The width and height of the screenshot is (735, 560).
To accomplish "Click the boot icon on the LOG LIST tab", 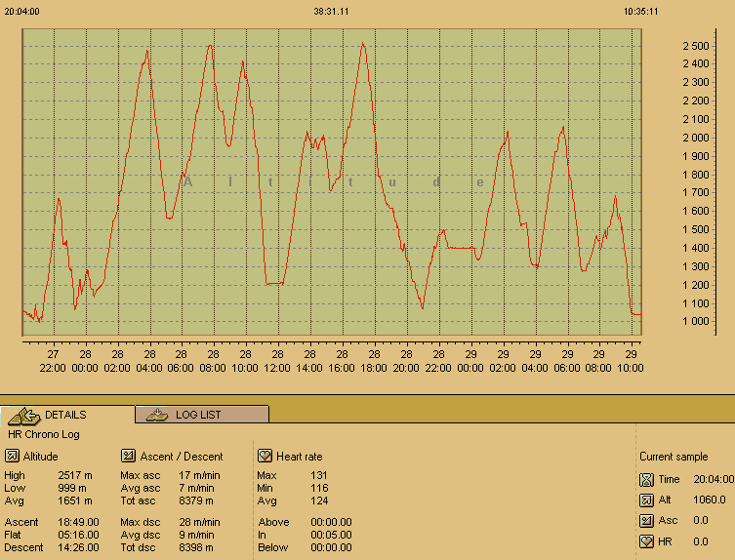I will (x=156, y=415).
